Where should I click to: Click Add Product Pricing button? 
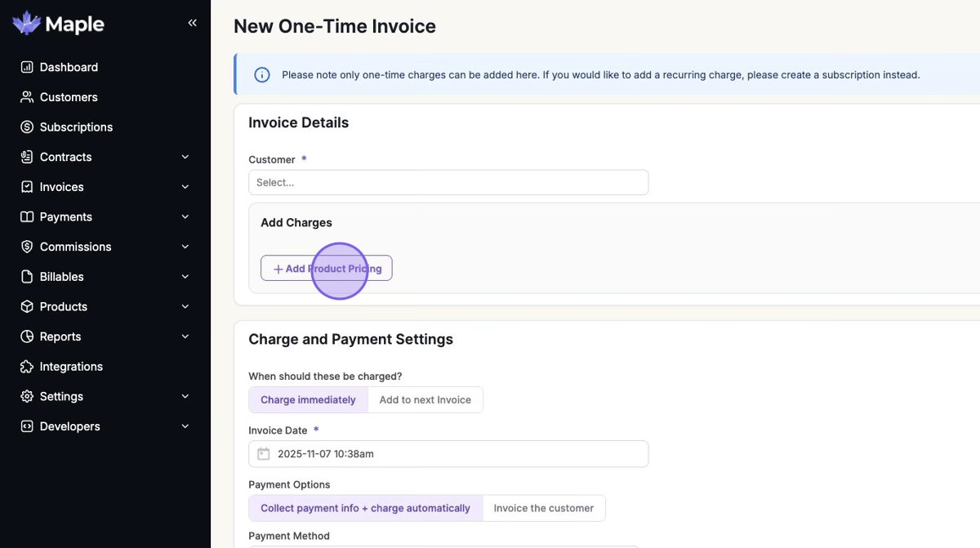click(327, 269)
